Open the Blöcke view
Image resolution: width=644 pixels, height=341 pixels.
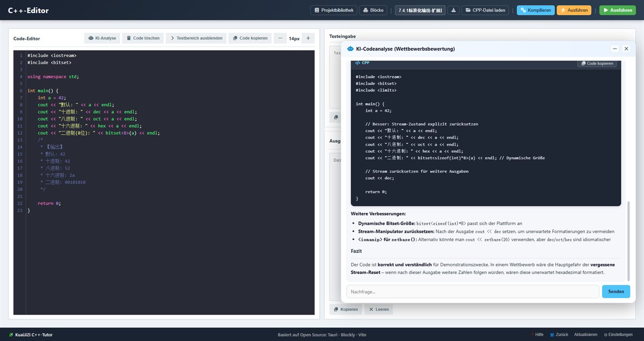372,10
